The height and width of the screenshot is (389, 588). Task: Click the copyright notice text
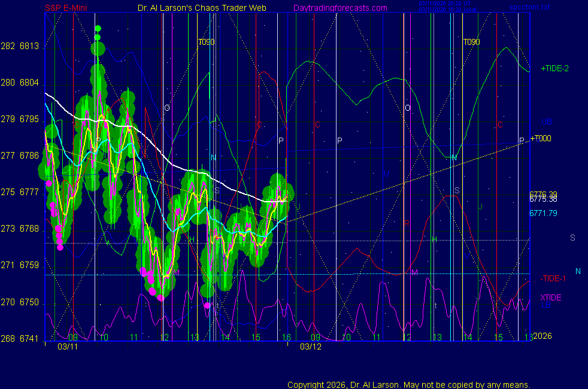click(x=409, y=384)
